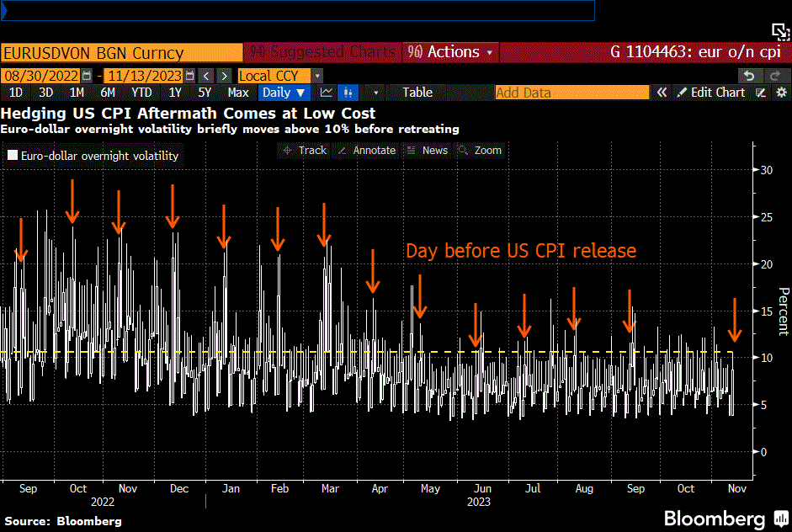The height and width of the screenshot is (532, 792).
Task: Open chart settings gear icon
Action: [781, 93]
